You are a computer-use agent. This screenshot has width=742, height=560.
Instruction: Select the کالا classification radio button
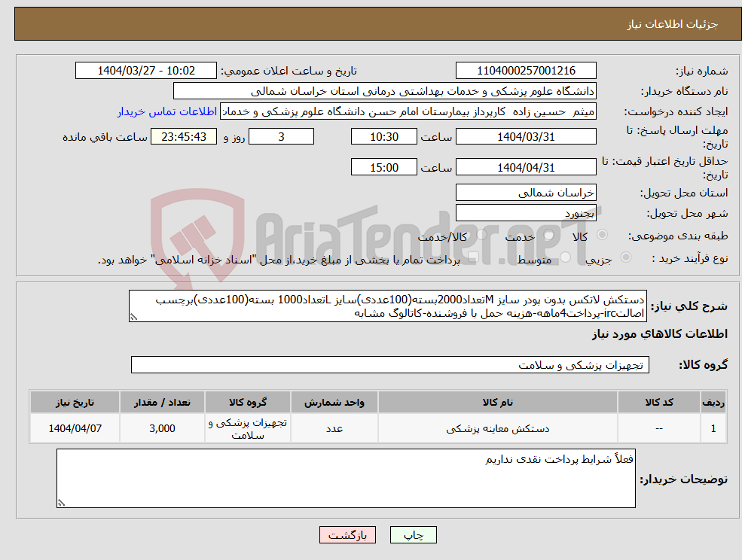point(602,235)
